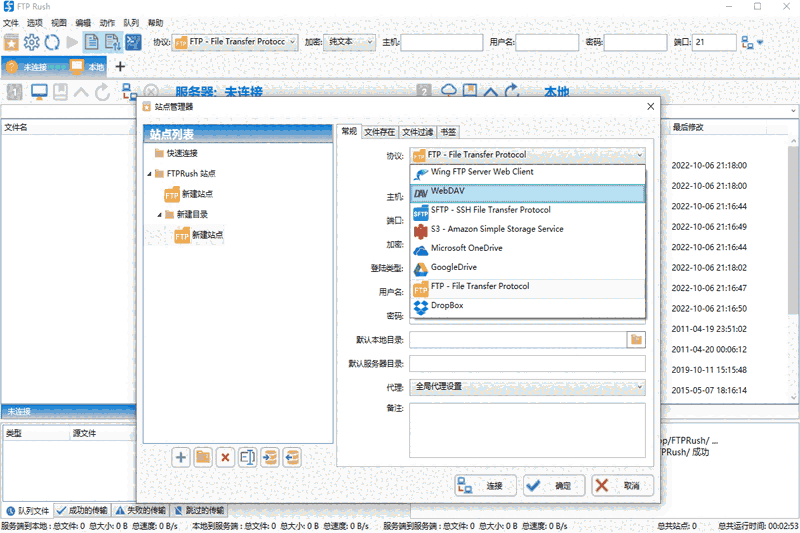The width and height of the screenshot is (800, 533).
Task: Open the 文件 menu
Action: [11, 23]
